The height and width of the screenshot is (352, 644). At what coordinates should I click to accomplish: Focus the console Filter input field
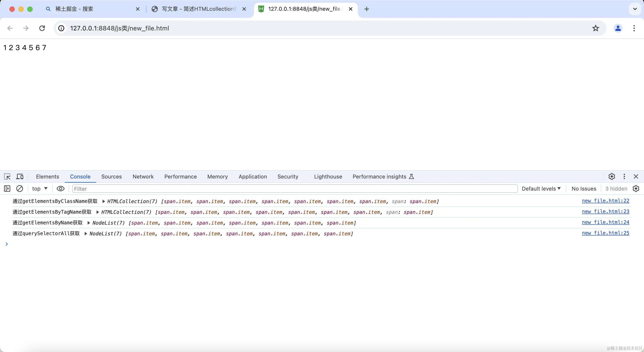pyautogui.click(x=295, y=189)
